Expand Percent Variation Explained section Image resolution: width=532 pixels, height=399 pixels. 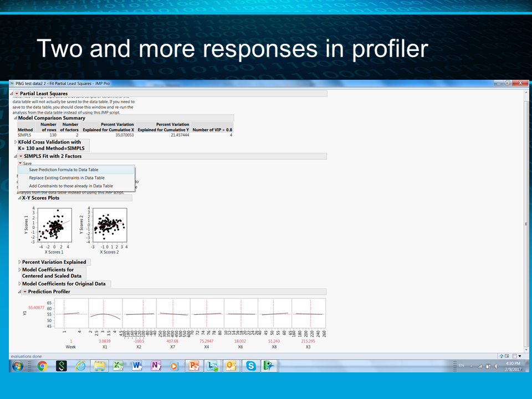point(19,262)
